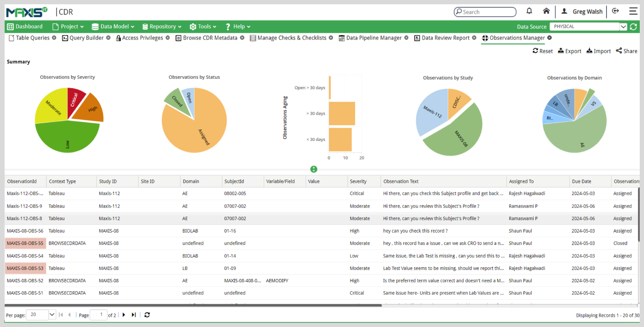
Task: Go to next page arrow
Action: coord(124,315)
